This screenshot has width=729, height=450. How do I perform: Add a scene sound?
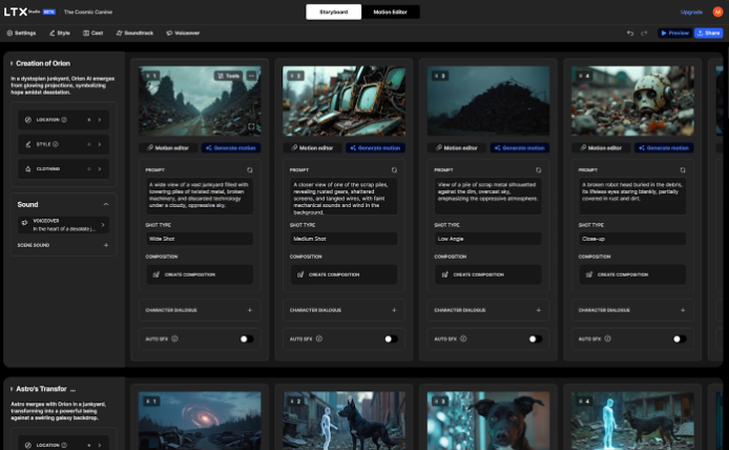(x=106, y=245)
